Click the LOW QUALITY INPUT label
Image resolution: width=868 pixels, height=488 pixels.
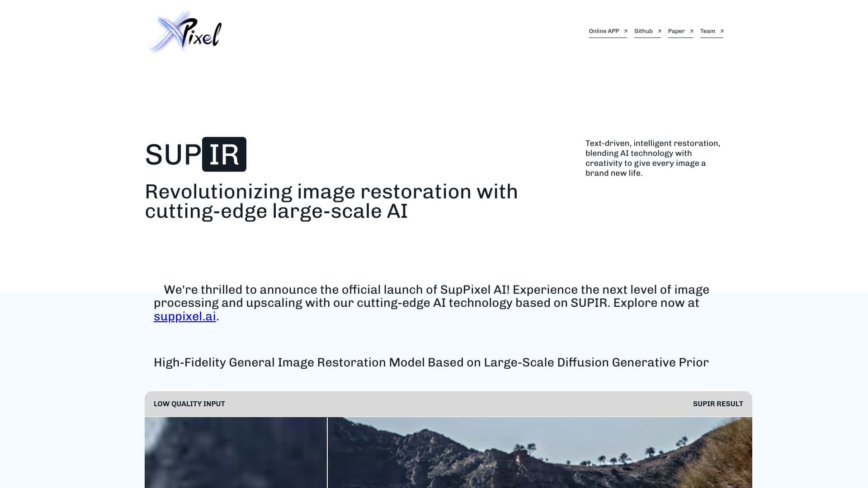click(x=189, y=404)
